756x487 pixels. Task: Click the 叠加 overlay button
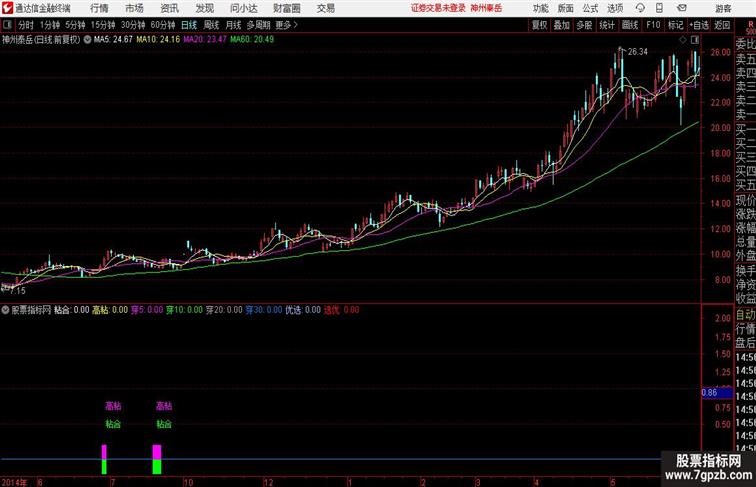coord(562,25)
